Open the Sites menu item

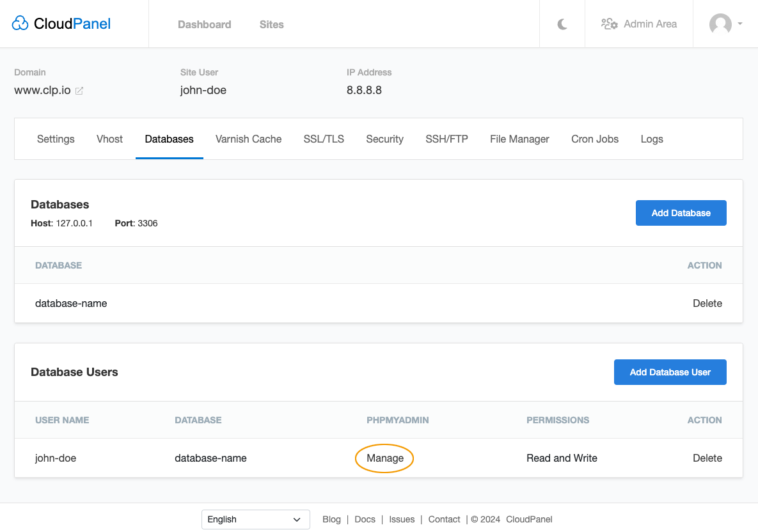pyautogui.click(x=271, y=24)
